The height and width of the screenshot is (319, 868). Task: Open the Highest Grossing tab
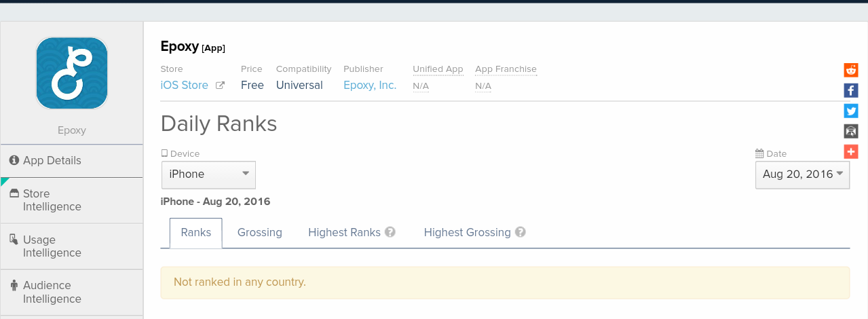pyautogui.click(x=467, y=233)
